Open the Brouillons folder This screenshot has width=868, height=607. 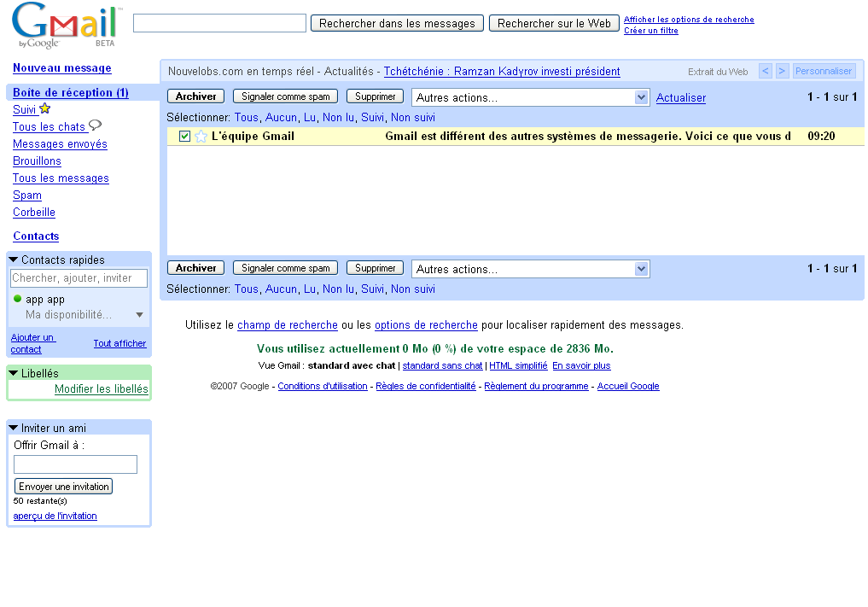(37, 161)
